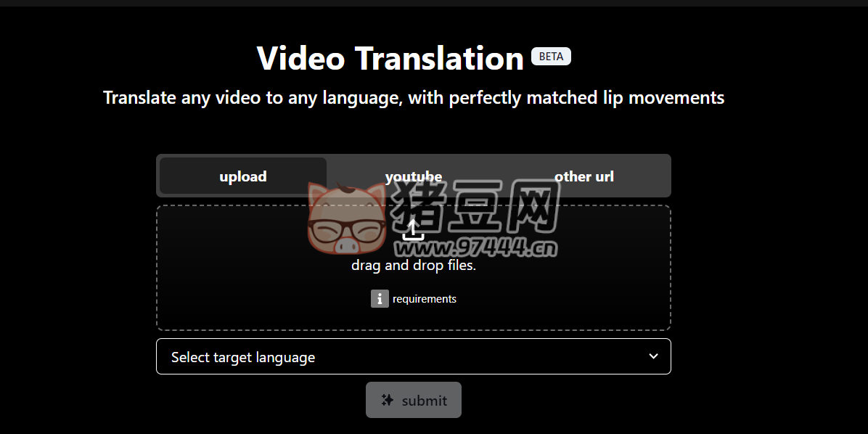Viewport: 868px width, 434px height.
Task: Open the requirements link
Action: click(425, 299)
